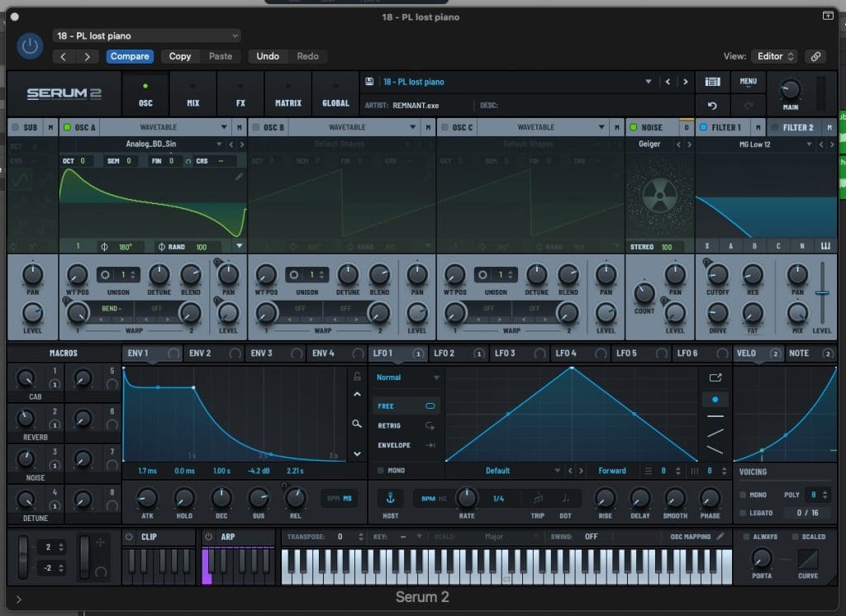The width and height of the screenshot is (846, 616).
Task: Select the LFO rising ramp shape icon
Action: click(x=715, y=433)
